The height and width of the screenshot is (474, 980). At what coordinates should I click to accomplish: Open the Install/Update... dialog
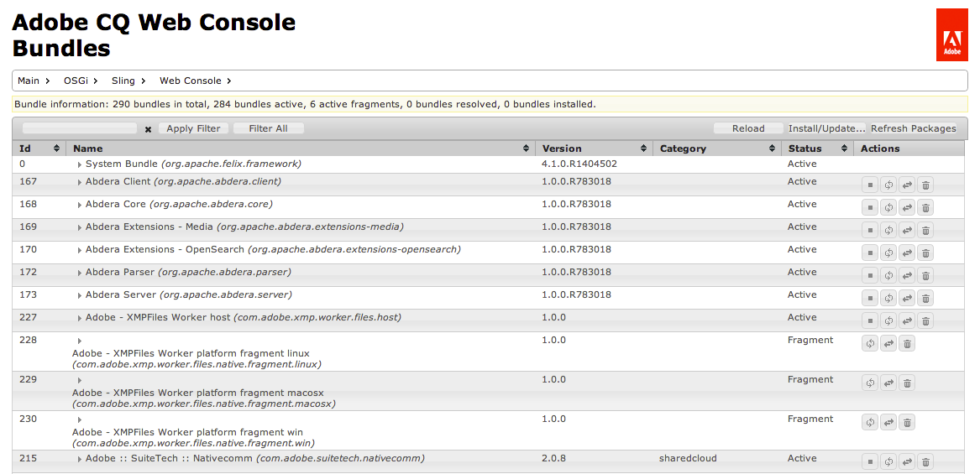pyautogui.click(x=827, y=128)
